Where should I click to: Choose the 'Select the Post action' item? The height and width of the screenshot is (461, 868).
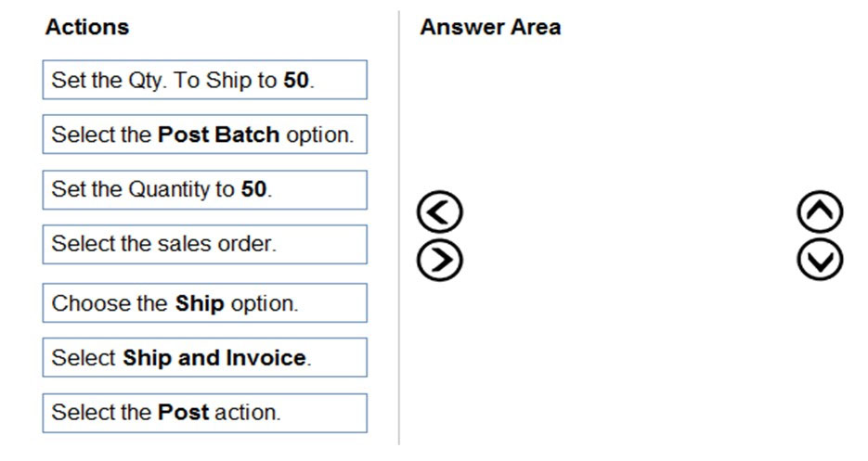pyautogui.click(x=204, y=413)
